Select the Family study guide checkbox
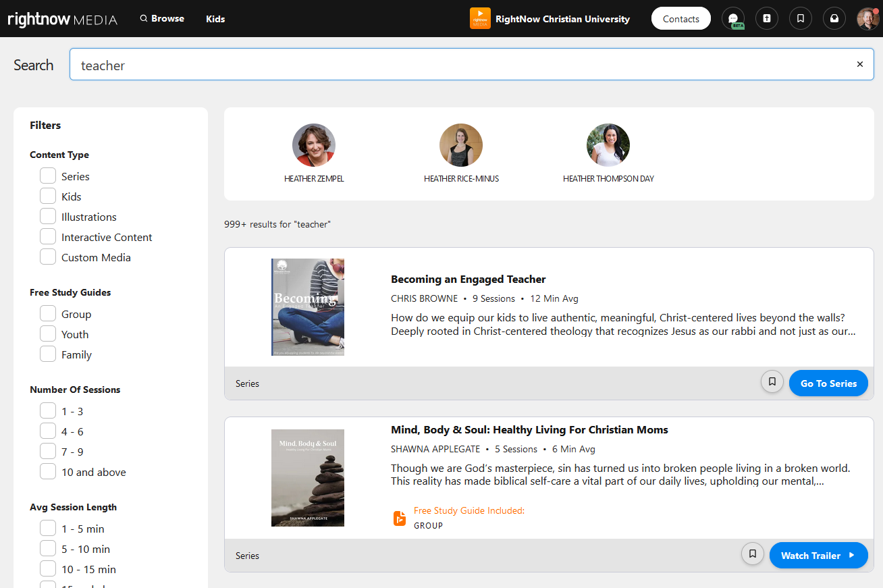 pyautogui.click(x=48, y=354)
